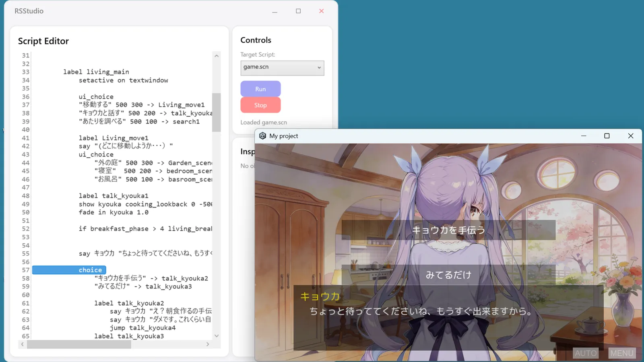Click the left arrow of the horizontal scrollbar
Viewport: 644px width, 362px height.
pos(22,344)
